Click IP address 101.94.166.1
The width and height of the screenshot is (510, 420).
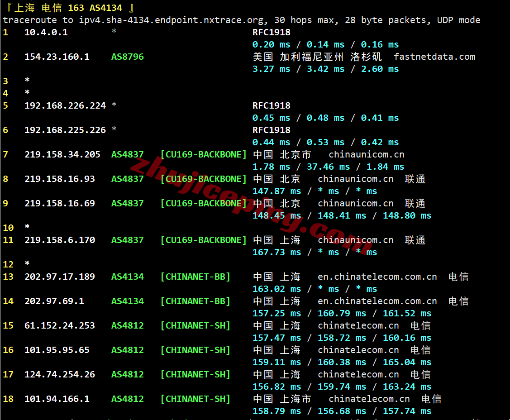(57, 399)
